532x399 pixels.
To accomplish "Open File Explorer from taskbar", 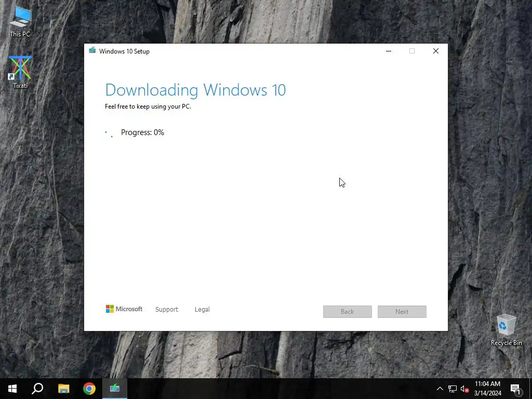I will point(63,389).
